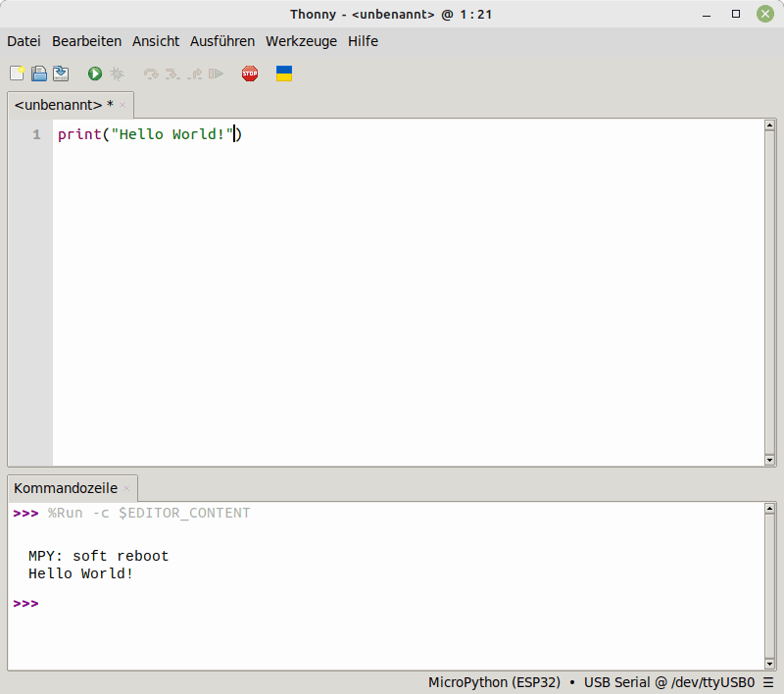Click the Ukraine flag icon

pyautogui.click(x=284, y=74)
